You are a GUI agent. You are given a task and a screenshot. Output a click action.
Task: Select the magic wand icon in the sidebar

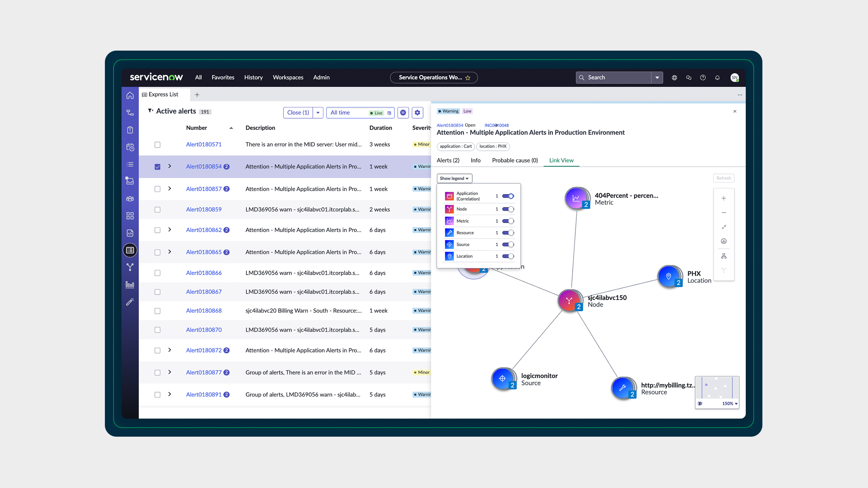130,302
